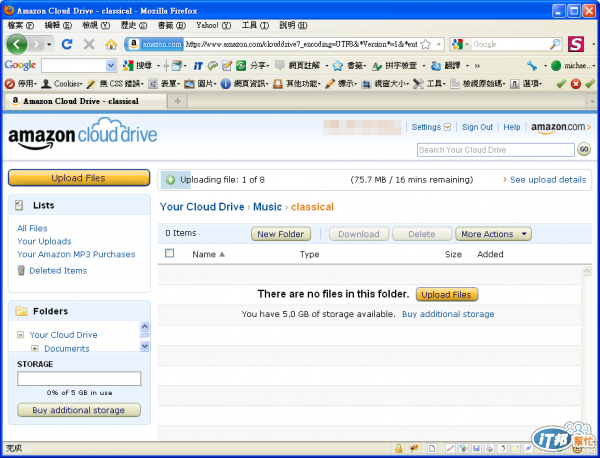
Task: Click the browser URL address field
Action: coord(302,44)
